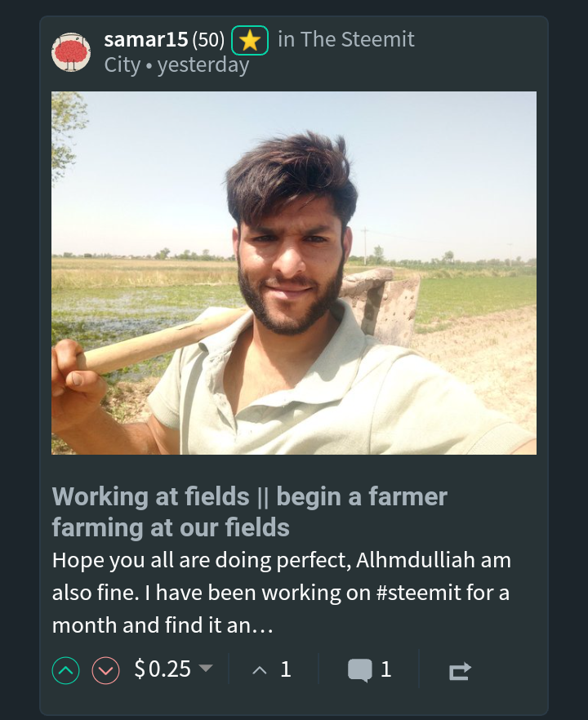Click the gold star badge icon
This screenshot has width=588, height=720.
(249, 41)
